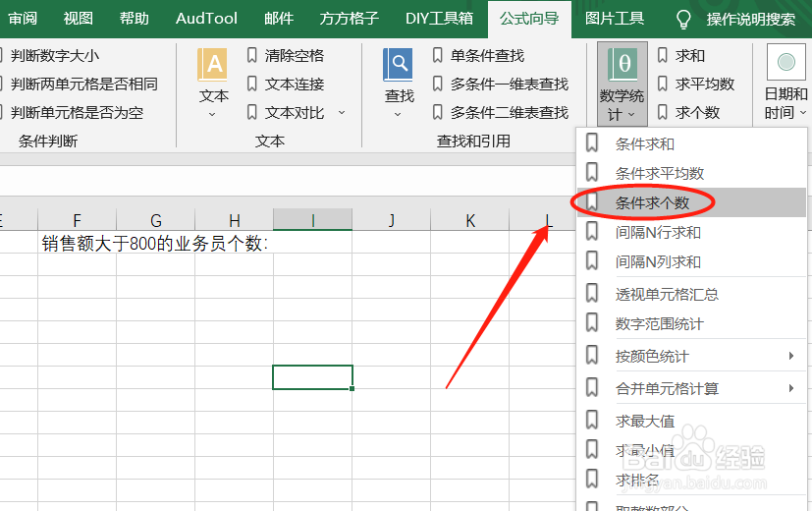The height and width of the screenshot is (511, 812).
Task: Select column K header
Action: [470, 220]
